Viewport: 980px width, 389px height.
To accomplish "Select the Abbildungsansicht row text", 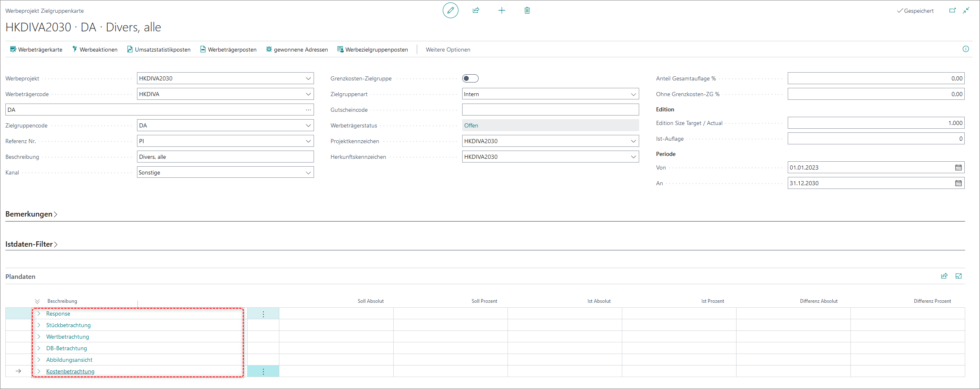I will 69,360.
